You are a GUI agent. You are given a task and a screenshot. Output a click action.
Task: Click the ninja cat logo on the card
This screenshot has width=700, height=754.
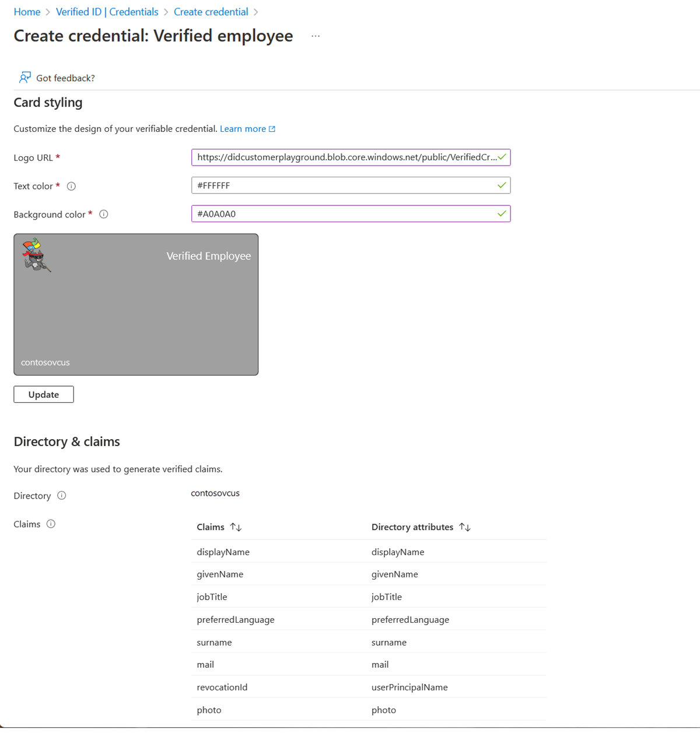pyautogui.click(x=36, y=255)
